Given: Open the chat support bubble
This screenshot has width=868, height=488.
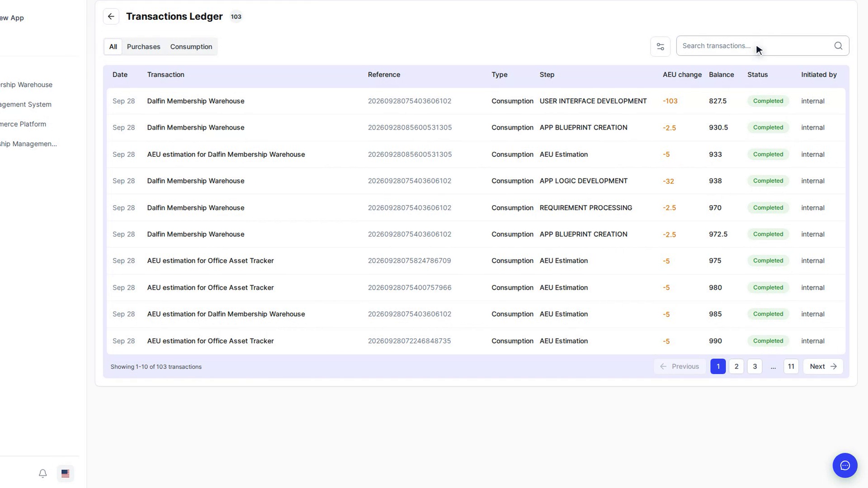Looking at the screenshot, I should (845, 465).
